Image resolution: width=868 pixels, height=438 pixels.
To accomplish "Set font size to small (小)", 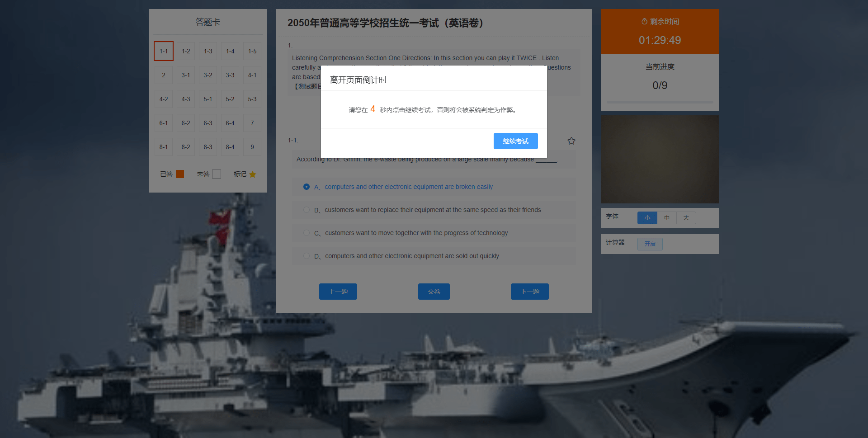I will tap(647, 218).
